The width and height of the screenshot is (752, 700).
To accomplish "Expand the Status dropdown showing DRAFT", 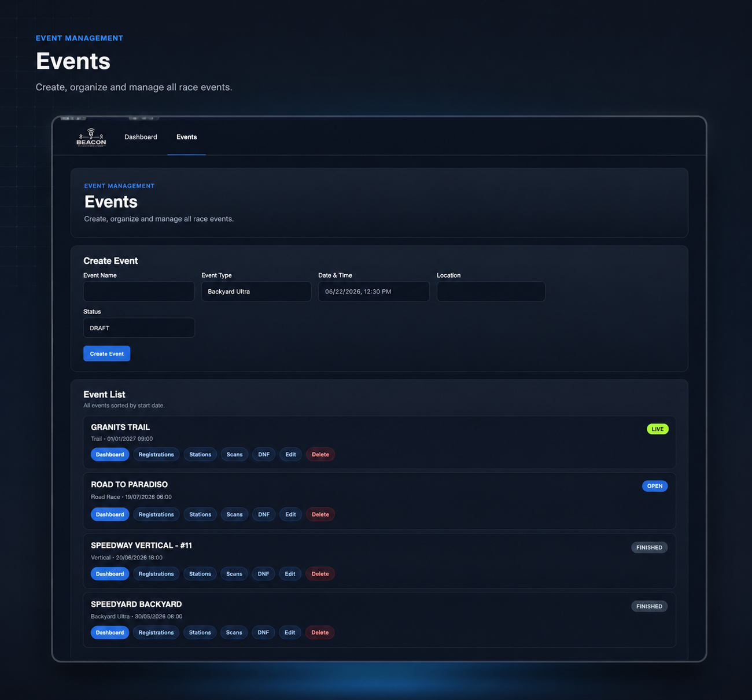I will click(x=139, y=328).
